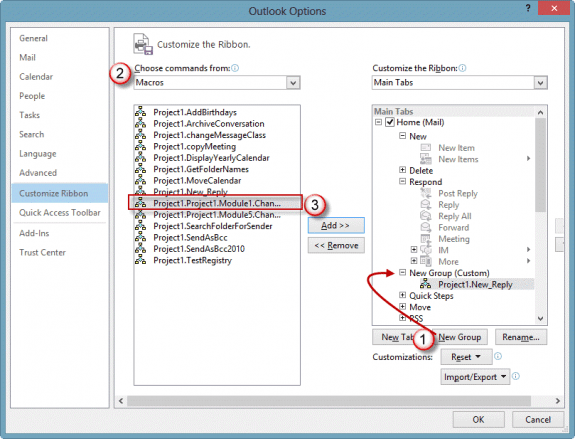The image size is (575, 439).
Task: Collapse the Home (Mail) tree node
Action: tap(378, 122)
